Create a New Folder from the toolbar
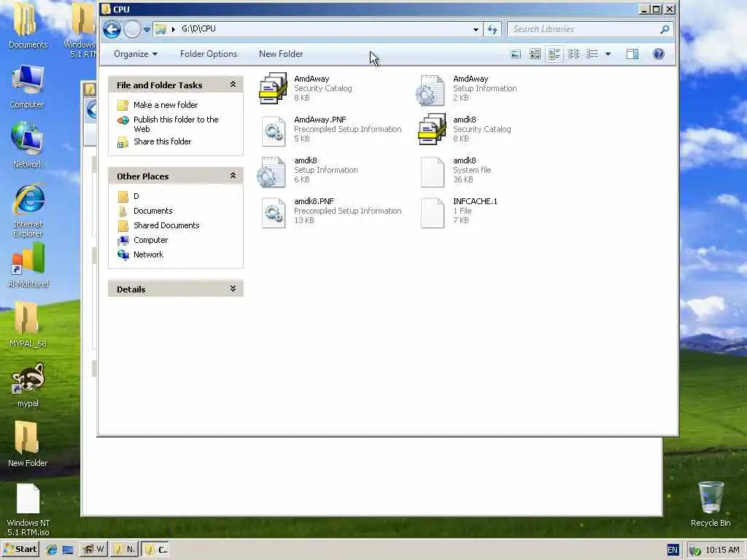 coord(281,54)
